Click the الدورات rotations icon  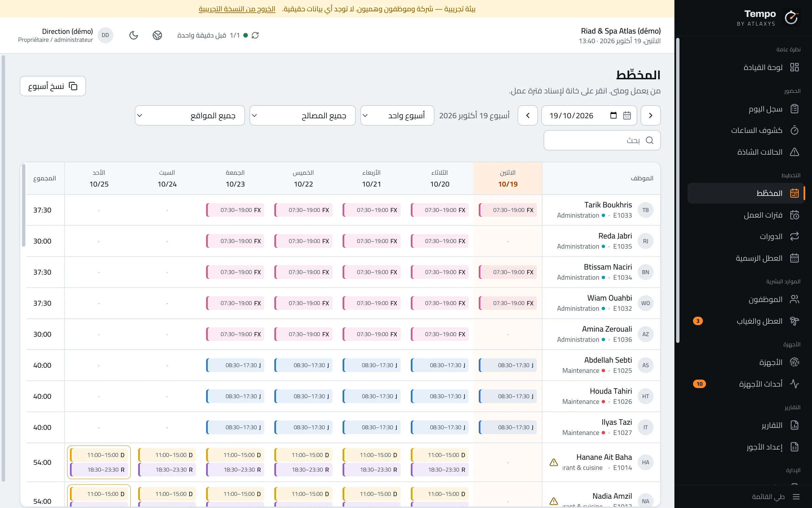[794, 237]
